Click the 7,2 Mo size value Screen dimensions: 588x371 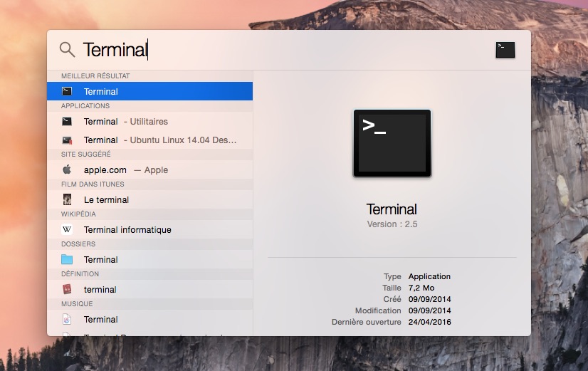pos(421,288)
